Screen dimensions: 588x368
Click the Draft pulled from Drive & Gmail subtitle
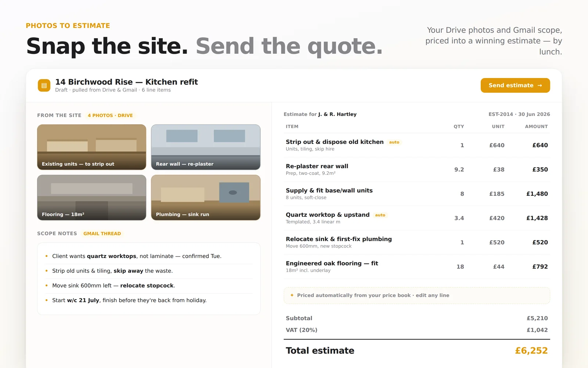coord(113,90)
